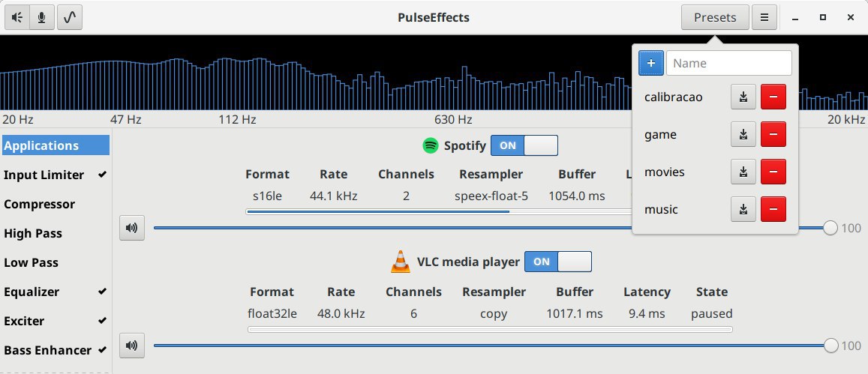Switch to the speaker output effects view
The width and height of the screenshot is (868, 374).
pyautogui.click(x=17, y=17)
